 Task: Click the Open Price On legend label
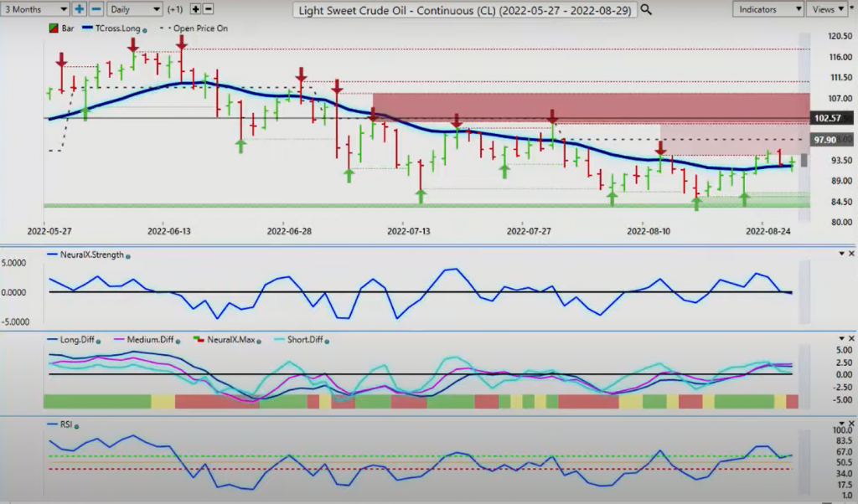coord(200,28)
